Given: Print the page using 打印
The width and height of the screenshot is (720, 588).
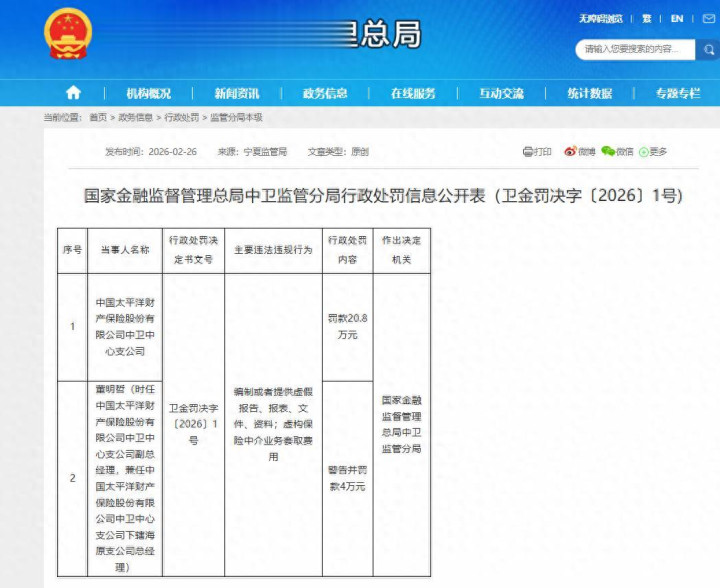Looking at the screenshot, I should tap(537, 152).
